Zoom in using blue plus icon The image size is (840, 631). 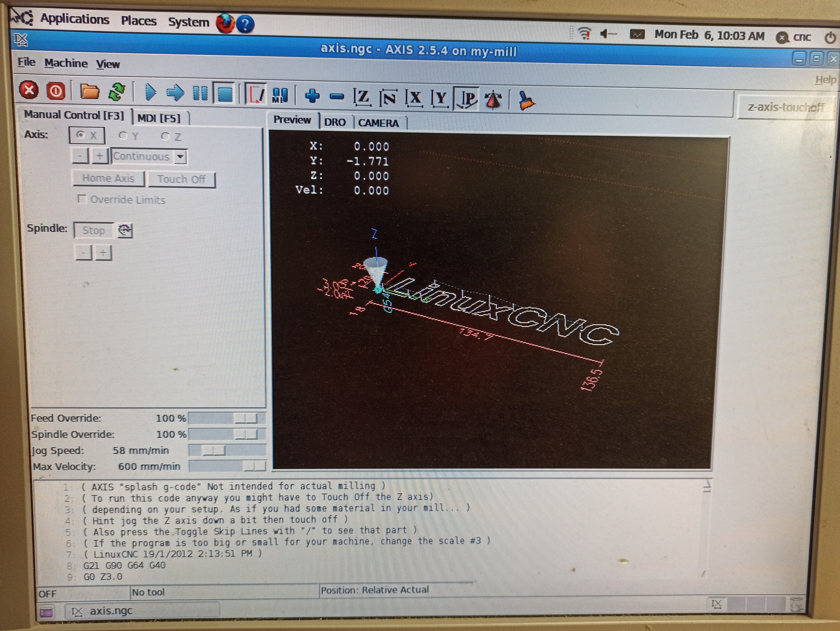312,96
